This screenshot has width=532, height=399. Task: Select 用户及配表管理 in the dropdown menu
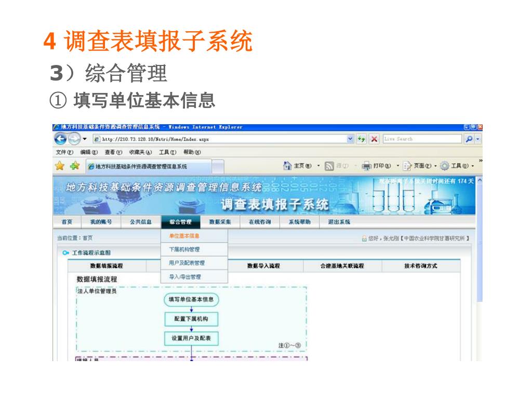(194, 263)
